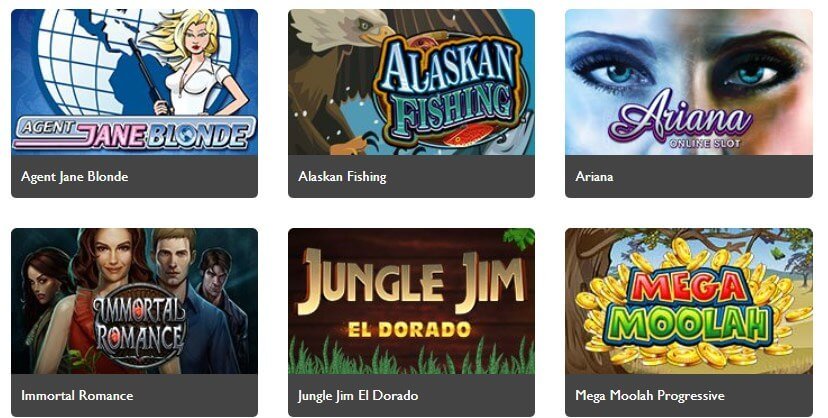The height and width of the screenshot is (418, 828).
Task: Click the "Jungle Jim El Dorado" caption
Action: tap(358, 396)
